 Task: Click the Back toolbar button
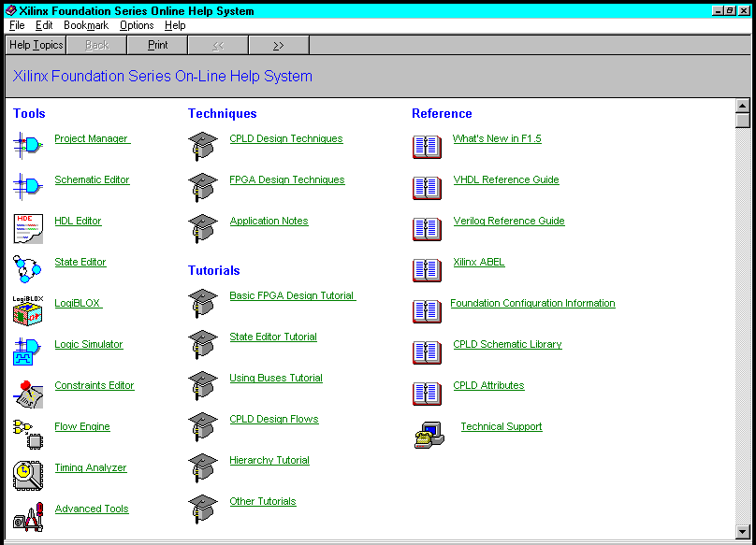[x=97, y=45]
